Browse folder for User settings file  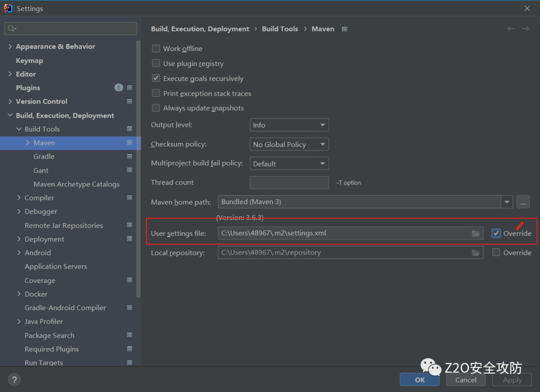click(x=475, y=233)
